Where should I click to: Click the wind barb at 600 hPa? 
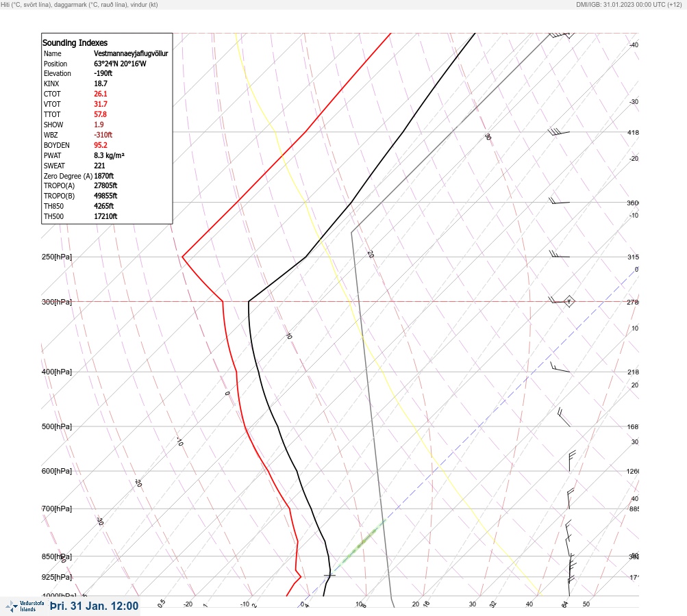pyautogui.click(x=572, y=461)
